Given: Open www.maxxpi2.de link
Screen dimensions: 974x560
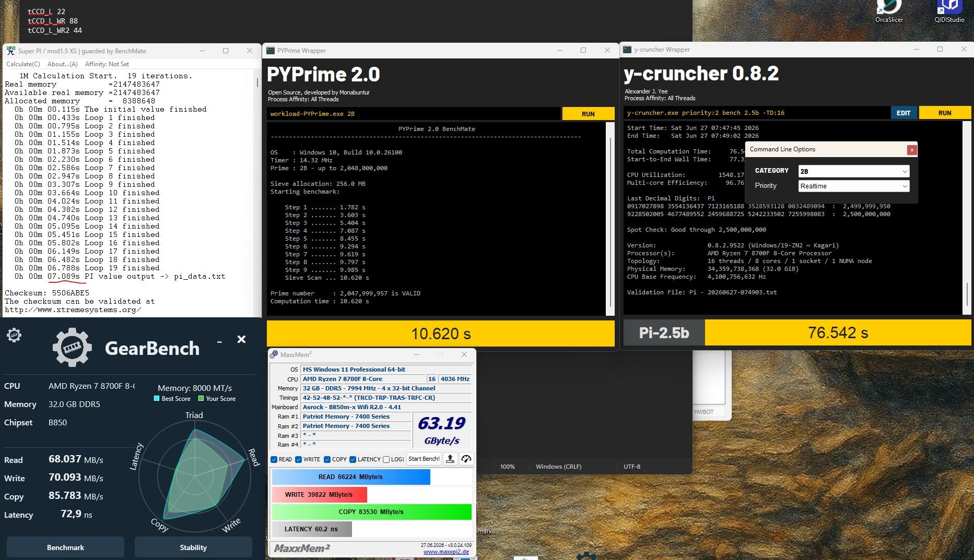Looking at the screenshot, I should (446, 552).
